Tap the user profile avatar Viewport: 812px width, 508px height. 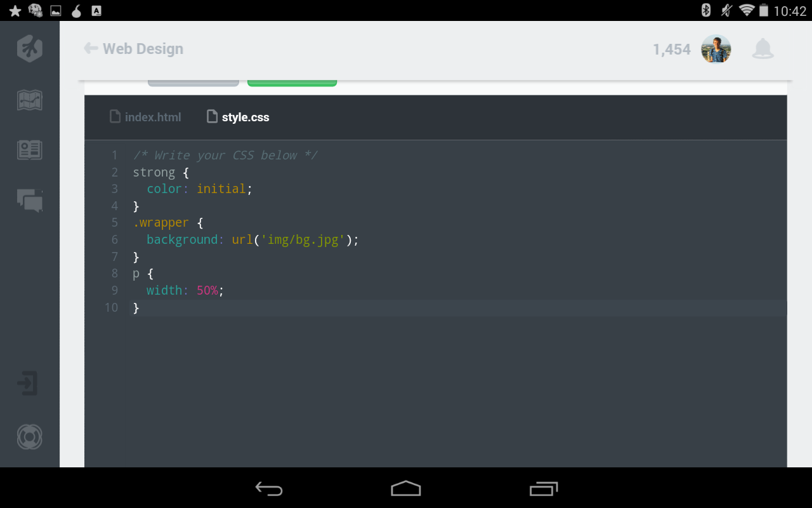pyautogui.click(x=716, y=49)
